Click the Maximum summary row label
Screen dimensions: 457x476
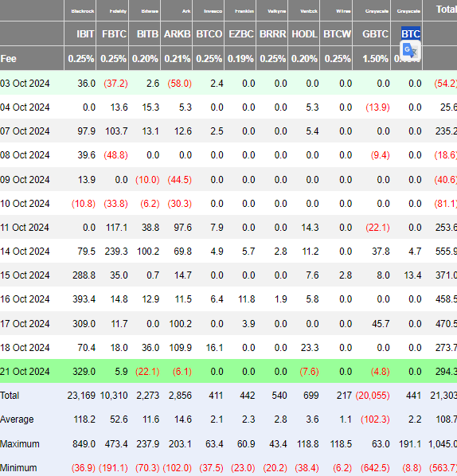(x=20, y=444)
